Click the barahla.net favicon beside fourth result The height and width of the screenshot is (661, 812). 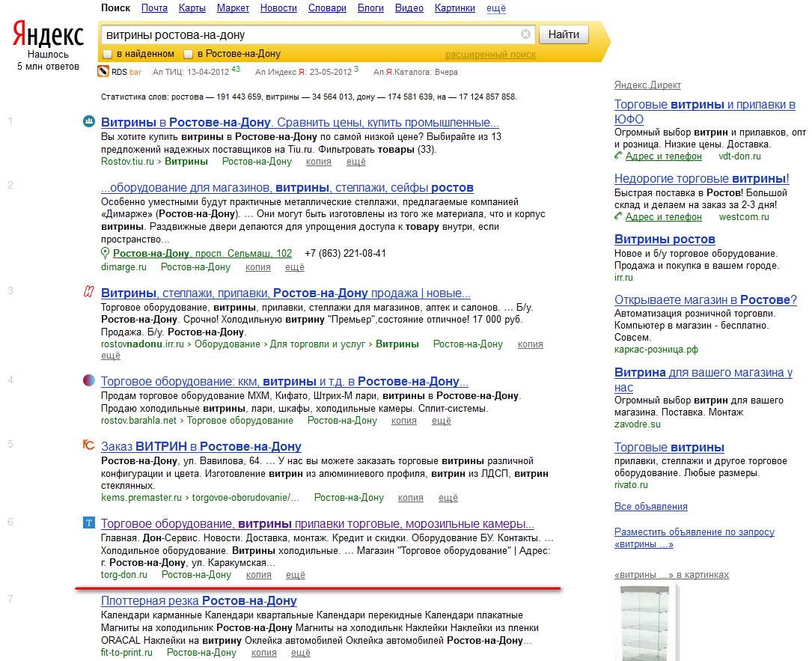[x=89, y=380]
